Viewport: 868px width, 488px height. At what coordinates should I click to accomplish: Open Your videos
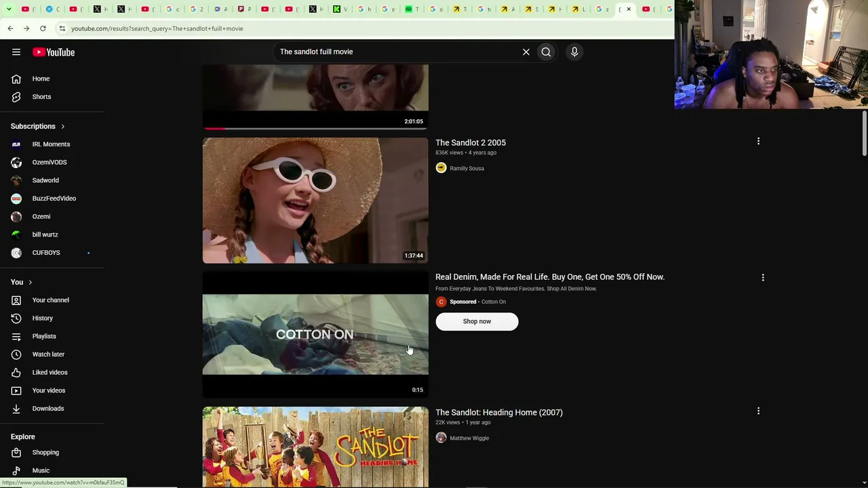(52, 390)
